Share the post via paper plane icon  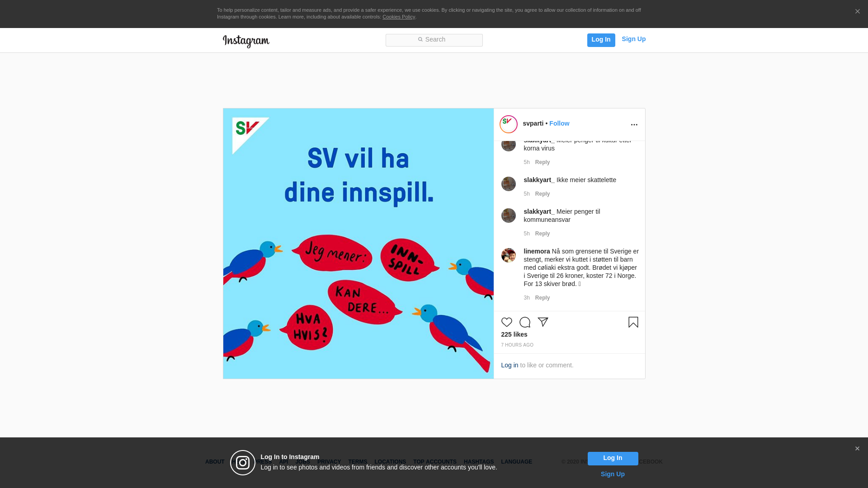[x=542, y=322]
